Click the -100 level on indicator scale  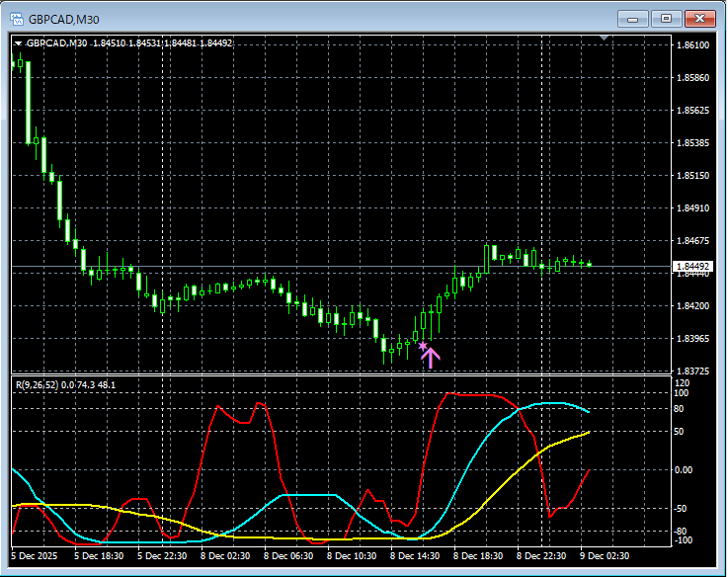coord(683,540)
